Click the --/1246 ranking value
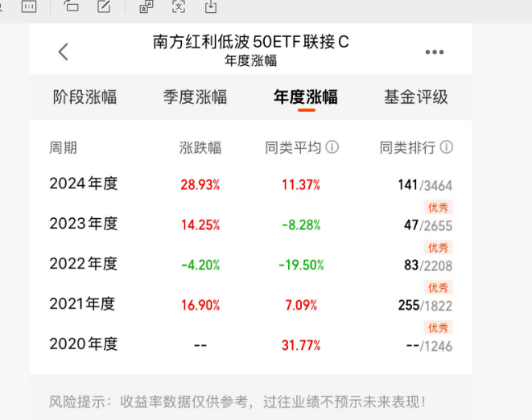This screenshot has height=420, width=532. pos(429,346)
